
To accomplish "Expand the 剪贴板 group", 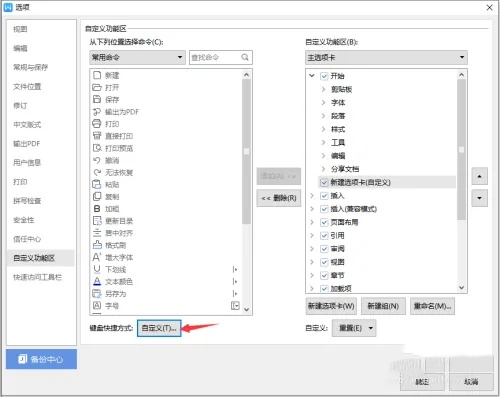I will pyautogui.click(x=323, y=89).
